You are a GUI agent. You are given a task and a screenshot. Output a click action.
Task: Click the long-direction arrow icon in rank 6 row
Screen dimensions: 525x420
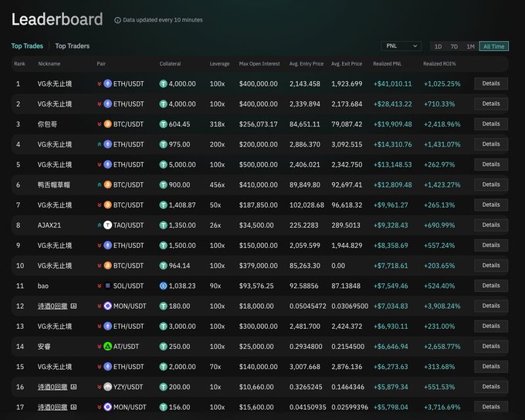coord(100,185)
